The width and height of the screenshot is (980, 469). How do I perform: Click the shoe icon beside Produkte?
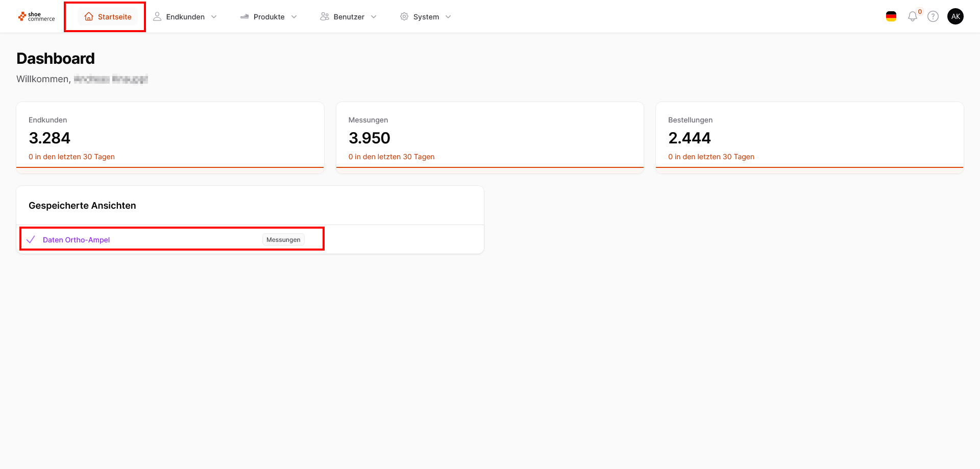coord(244,17)
